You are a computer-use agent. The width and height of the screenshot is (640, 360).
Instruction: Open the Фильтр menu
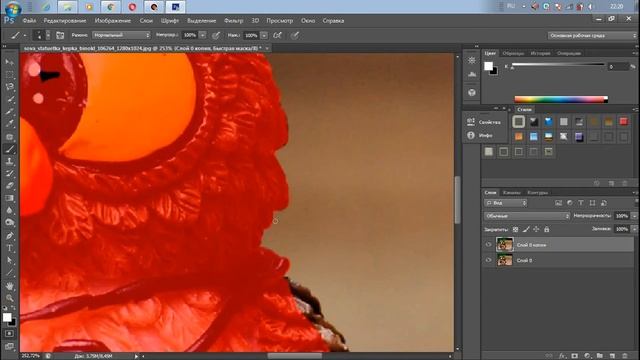click(233, 20)
